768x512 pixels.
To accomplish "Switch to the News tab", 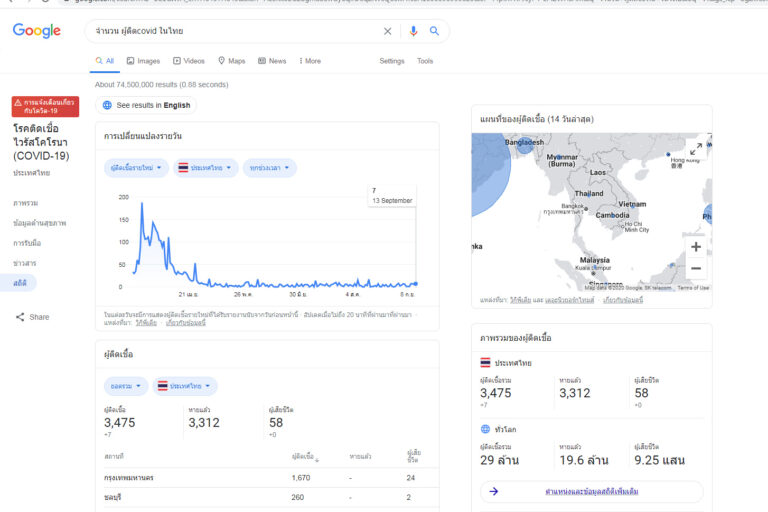I will pyautogui.click(x=272, y=61).
